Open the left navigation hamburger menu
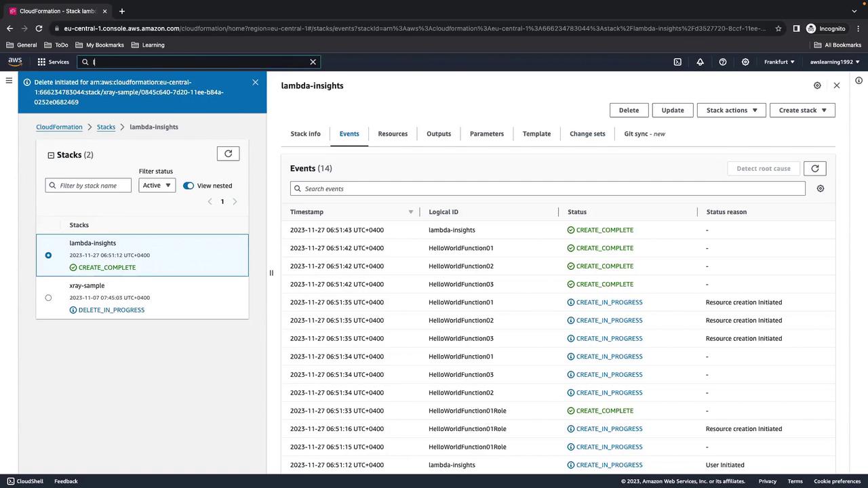The image size is (868, 488). pyautogui.click(x=9, y=80)
